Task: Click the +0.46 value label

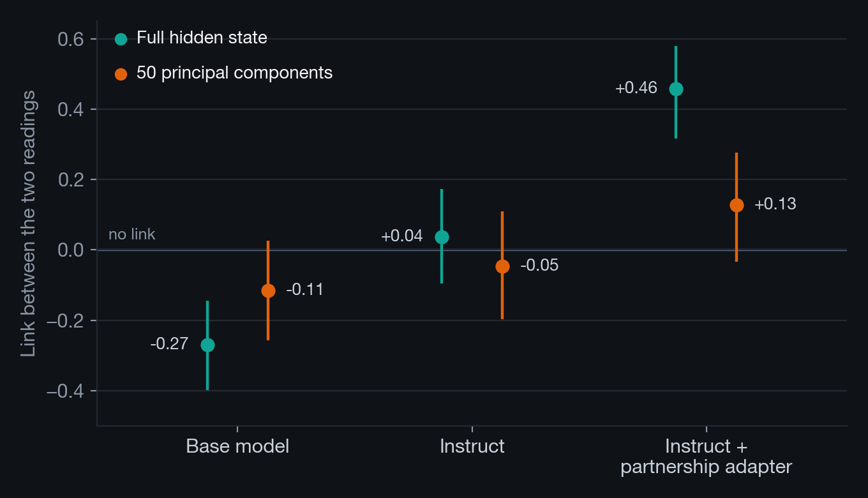Action: [636, 88]
